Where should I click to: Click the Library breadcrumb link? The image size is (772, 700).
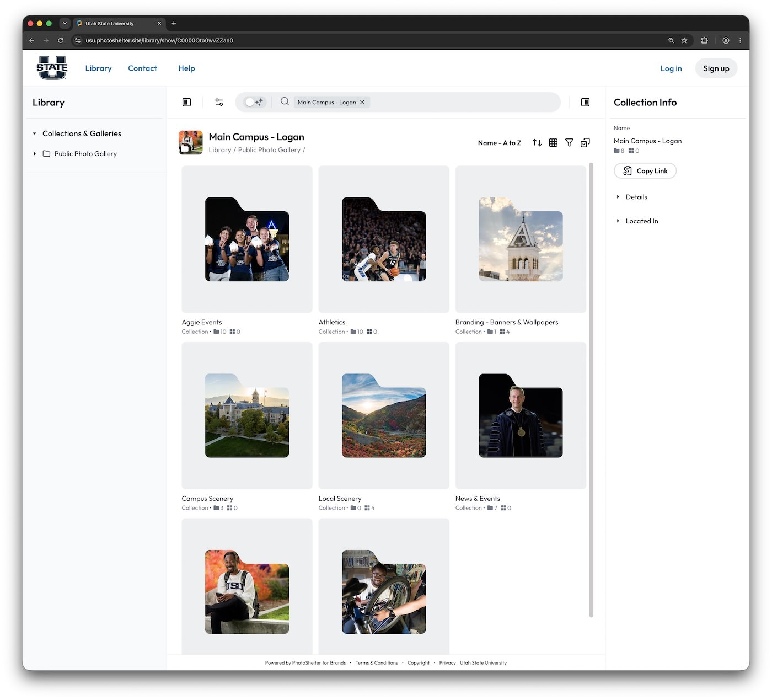(x=220, y=150)
